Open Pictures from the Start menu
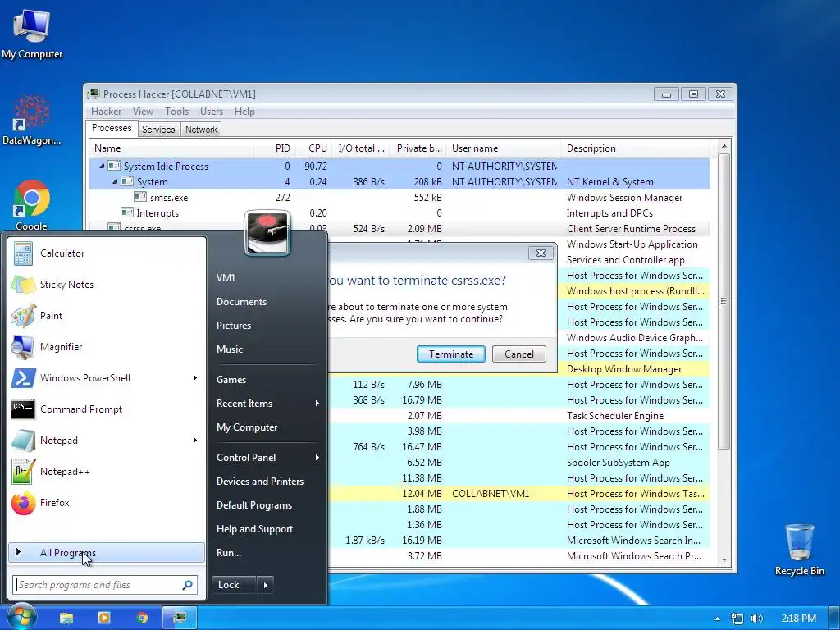Image resolution: width=840 pixels, height=630 pixels. (234, 326)
